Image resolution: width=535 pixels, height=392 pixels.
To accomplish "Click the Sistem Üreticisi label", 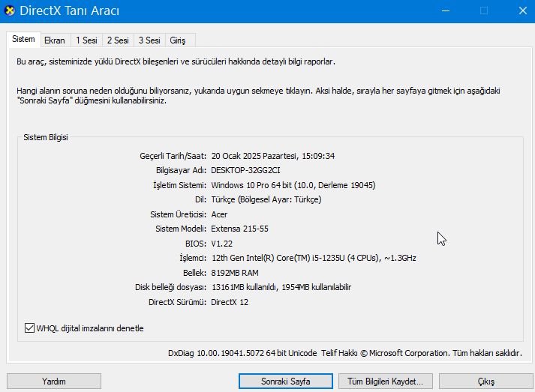I will pyautogui.click(x=178, y=214).
